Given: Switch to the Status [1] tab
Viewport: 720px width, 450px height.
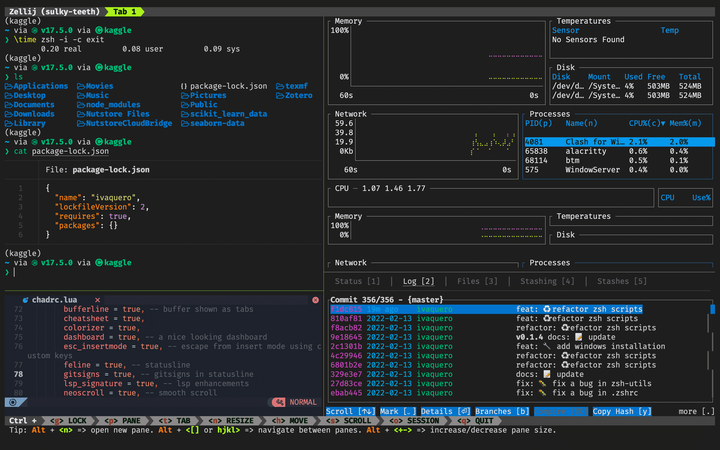Looking at the screenshot, I should click(x=357, y=282).
